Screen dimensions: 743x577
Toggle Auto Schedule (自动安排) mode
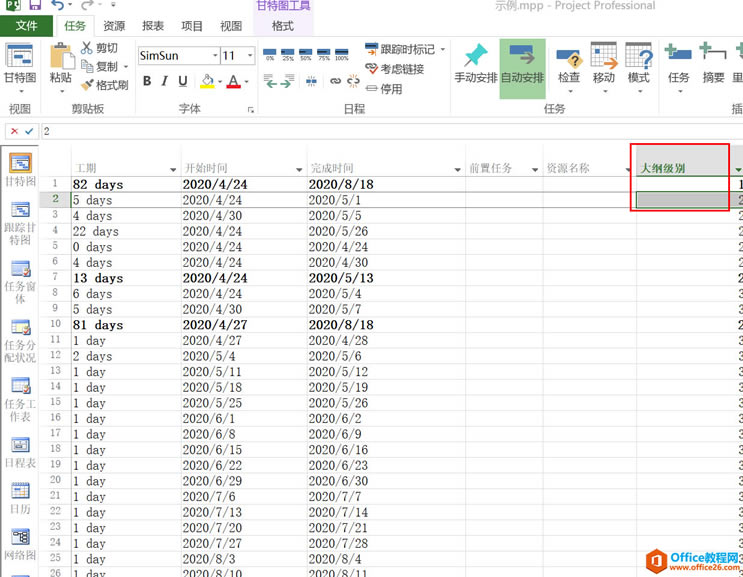point(522,61)
